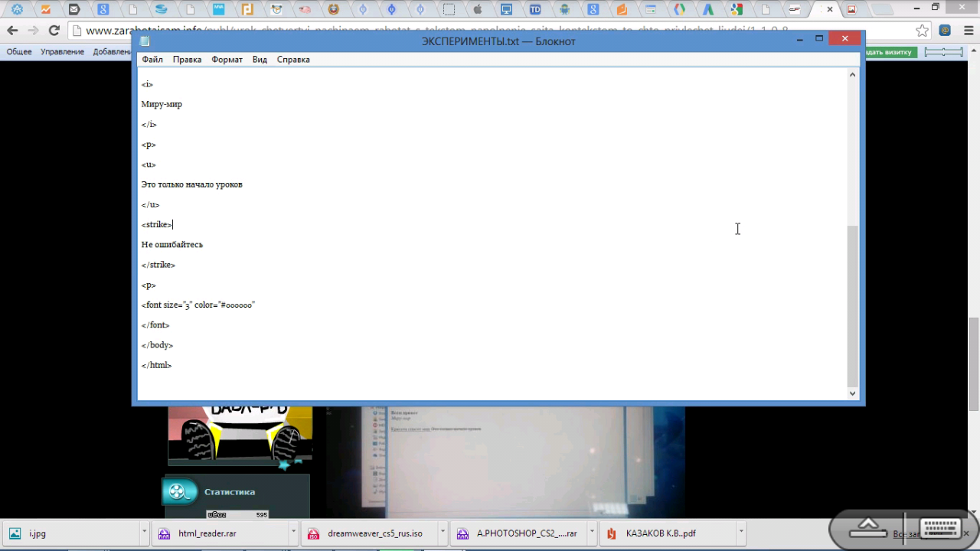
Task: Click the font size color tag line
Action: [198, 305]
